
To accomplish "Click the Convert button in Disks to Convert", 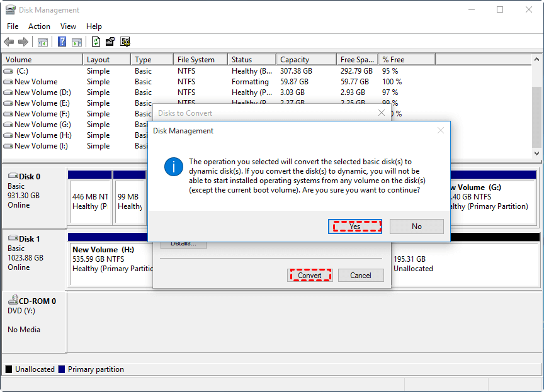I will click(310, 275).
